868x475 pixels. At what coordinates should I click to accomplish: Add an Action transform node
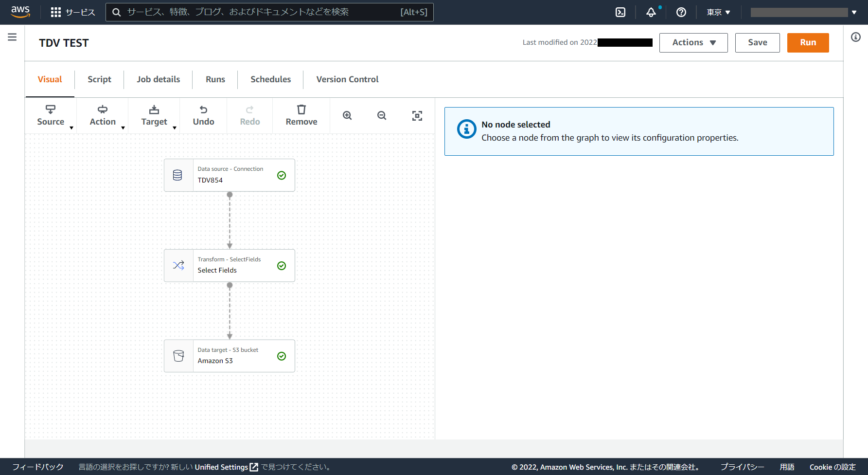[103, 116]
